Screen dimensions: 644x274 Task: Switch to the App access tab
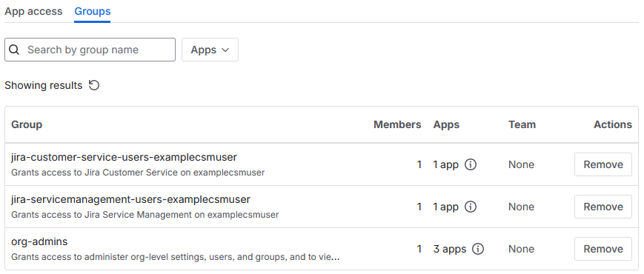[33, 11]
